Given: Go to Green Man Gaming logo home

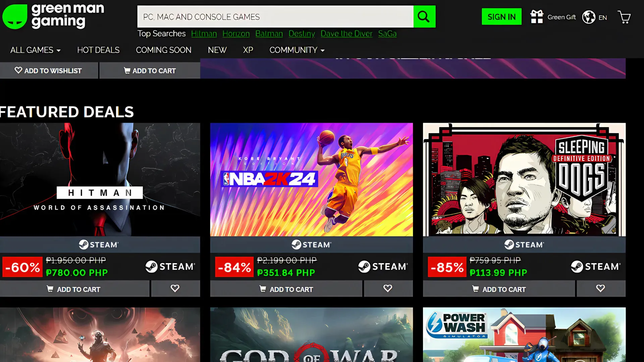Looking at the screenshot, I should click(53, 16).
